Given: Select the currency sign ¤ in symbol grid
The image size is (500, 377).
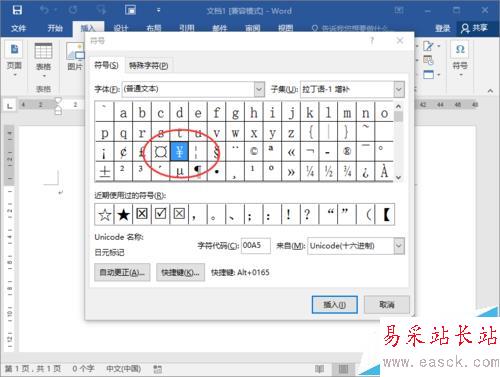Looking at the screenshot, I should (161, 152).
